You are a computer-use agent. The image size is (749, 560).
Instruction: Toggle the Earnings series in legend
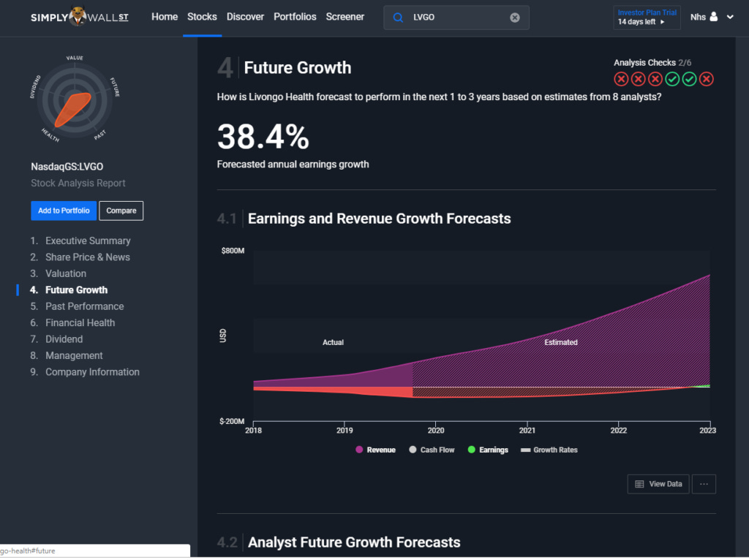pyautogui.click(x=488, y=450)
